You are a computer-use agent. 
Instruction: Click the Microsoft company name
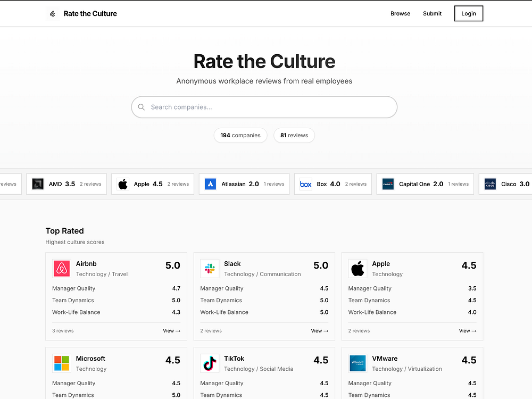90,359
